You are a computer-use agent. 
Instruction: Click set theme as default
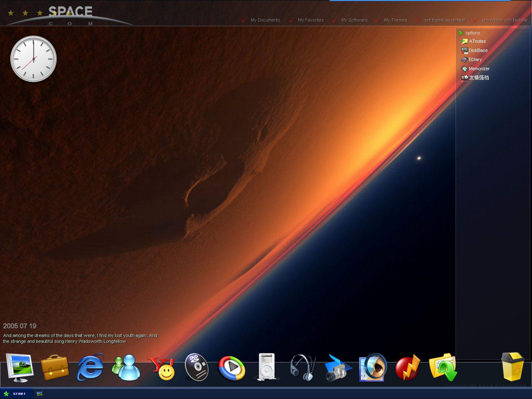tap(444, 20)
